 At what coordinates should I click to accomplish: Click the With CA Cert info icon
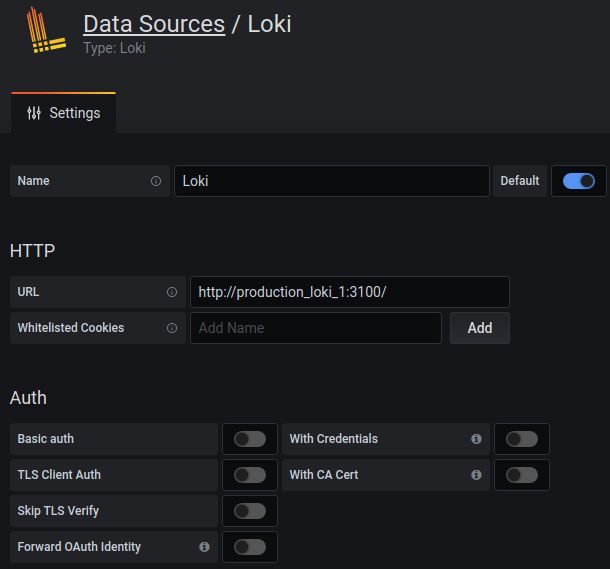point(476,474)
